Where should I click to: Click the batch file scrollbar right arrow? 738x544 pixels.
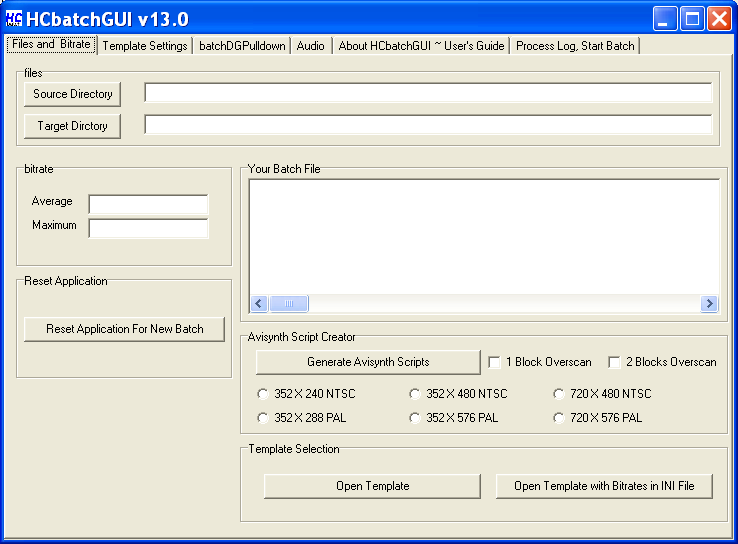tap(709, 304)
